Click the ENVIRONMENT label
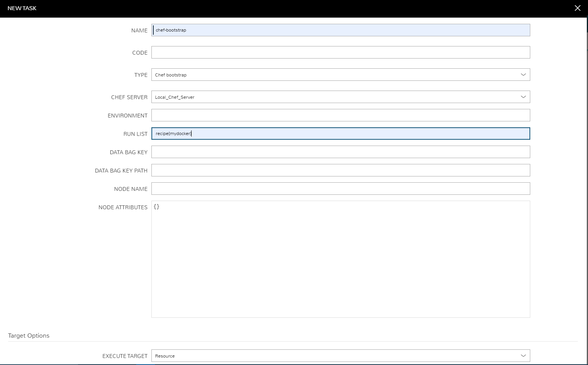The image size is (588, 365). [x=128, y=116]
